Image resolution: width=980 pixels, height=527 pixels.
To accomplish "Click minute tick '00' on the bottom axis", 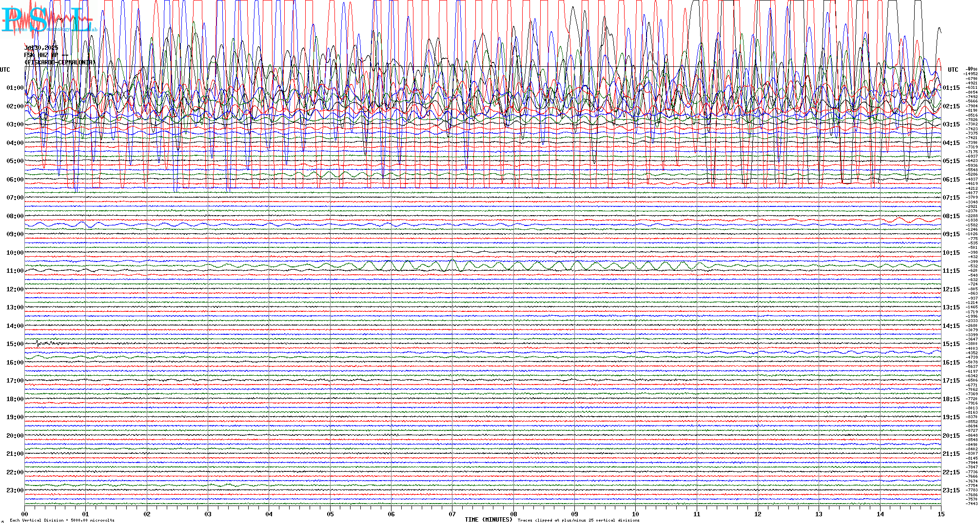I will [24, 514].
